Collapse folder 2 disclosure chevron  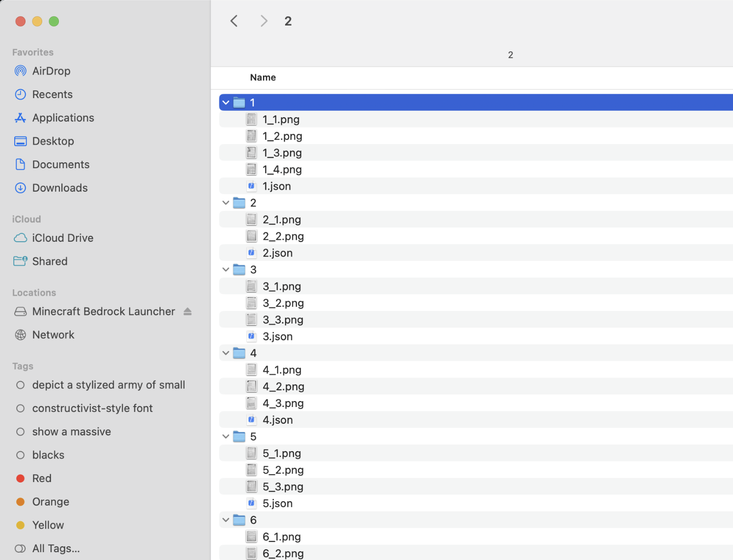pyautogui.click(x=226, y=203)
